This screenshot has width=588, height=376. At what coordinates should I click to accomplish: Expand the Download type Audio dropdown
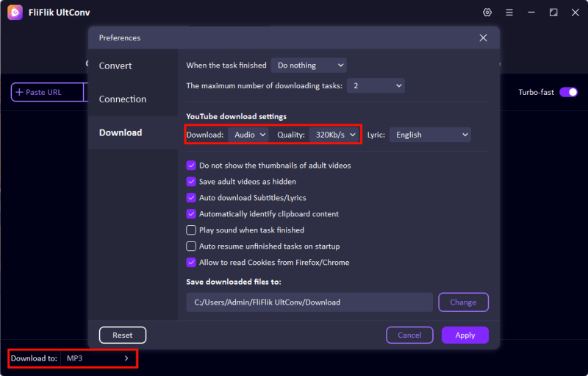click(x=248, y=135)
